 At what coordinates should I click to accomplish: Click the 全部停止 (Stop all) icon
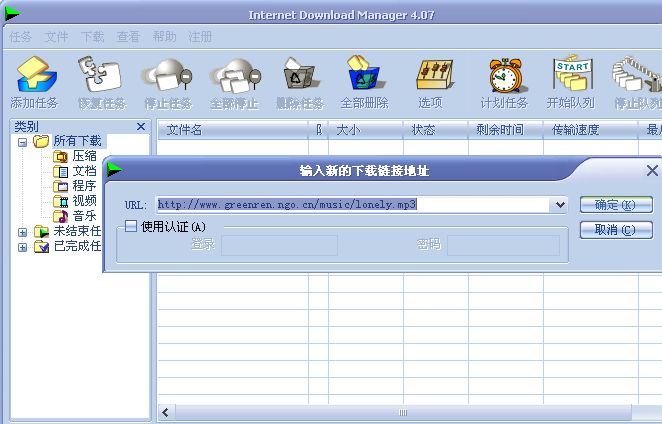pos(235,75)
